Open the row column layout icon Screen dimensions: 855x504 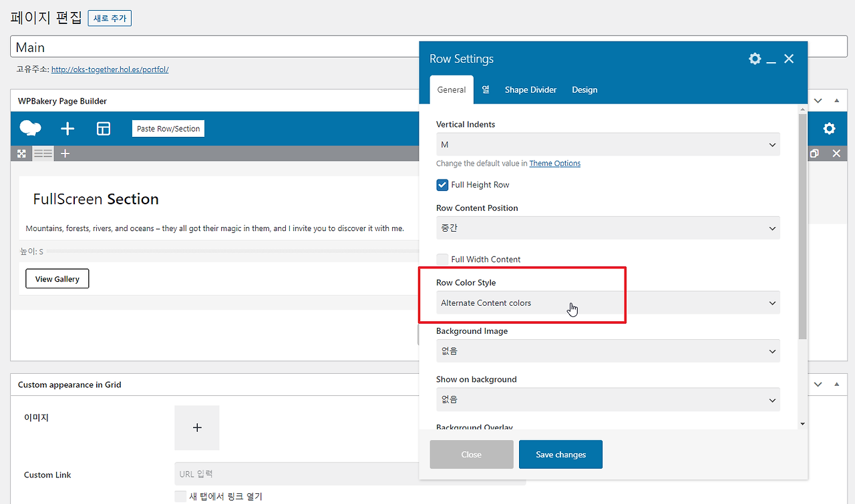[x=43, y=154]
